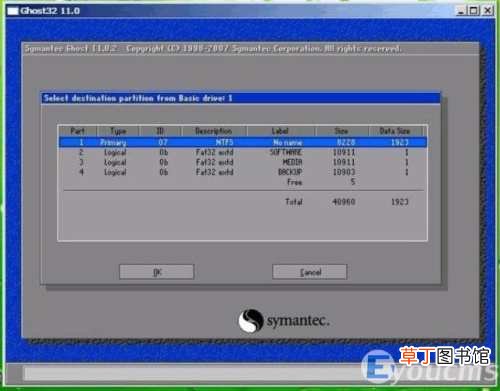Click the Symantec Ghost copyright text

click(213, 49)
